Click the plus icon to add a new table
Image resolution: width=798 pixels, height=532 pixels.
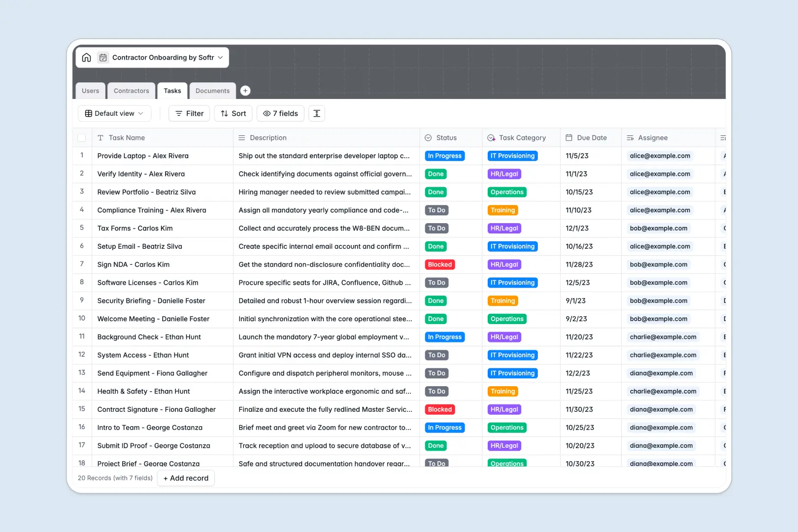click(245, 91)
